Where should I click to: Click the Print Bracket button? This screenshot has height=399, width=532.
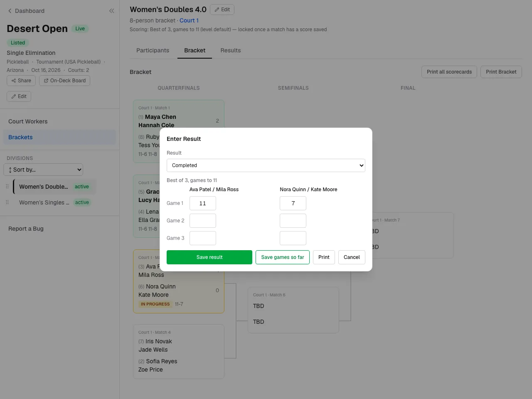[501, 72]
